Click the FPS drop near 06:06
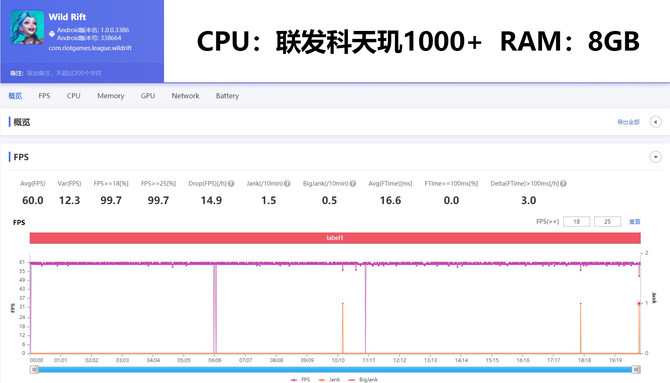 [215, 309]
